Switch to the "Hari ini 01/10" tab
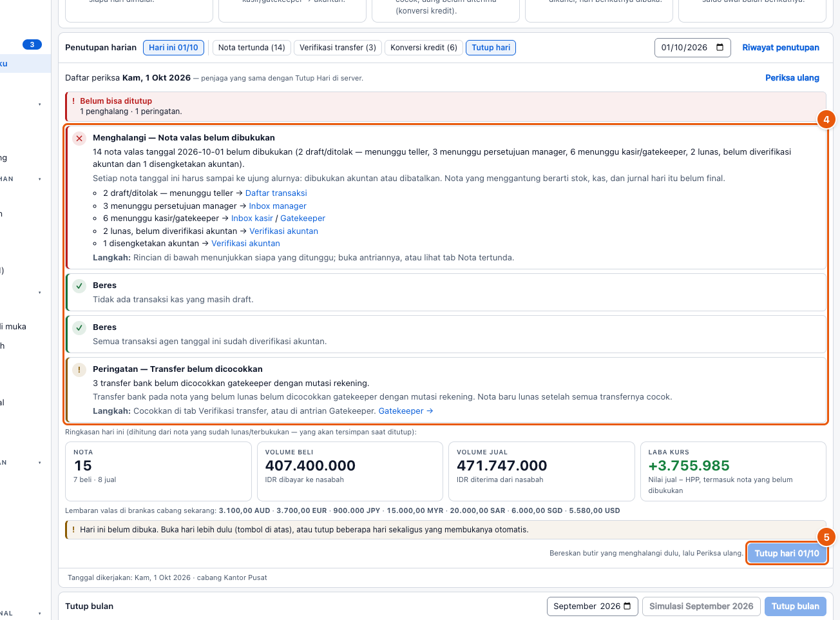 pyautogui.click(x=173, y=48)
